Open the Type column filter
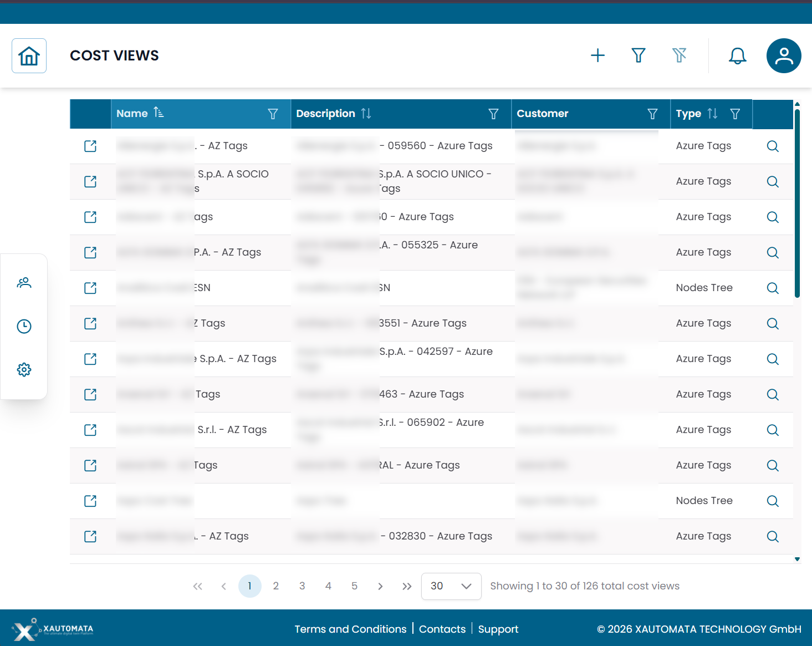Image resolution: width=812 pixels, height=646 pixels. tap(736, 114)
